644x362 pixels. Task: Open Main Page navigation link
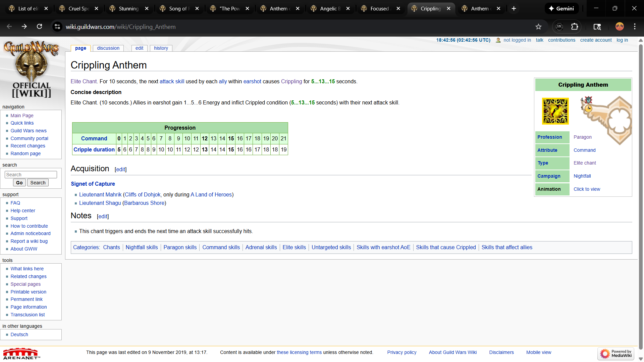[22, 115]
